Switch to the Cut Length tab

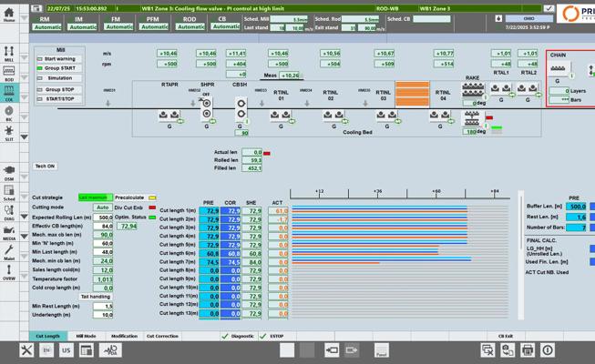tap(48, 336)
